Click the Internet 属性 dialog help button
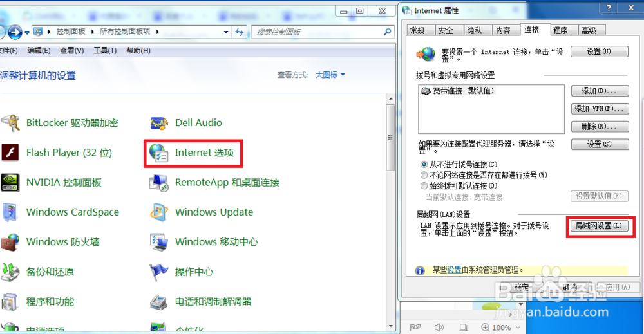The height and width of the screenshot is (334, 644). (609, 8)
